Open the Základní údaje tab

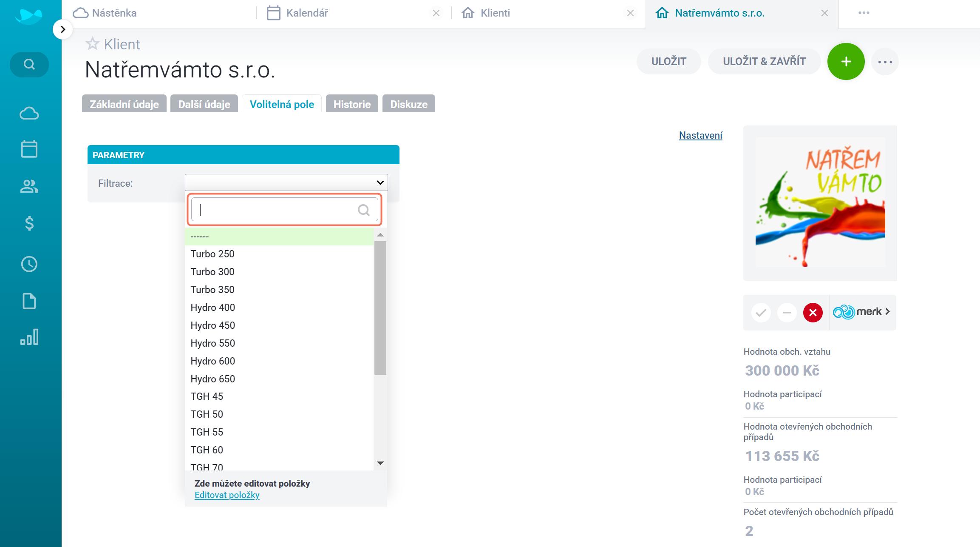point(124,104)
